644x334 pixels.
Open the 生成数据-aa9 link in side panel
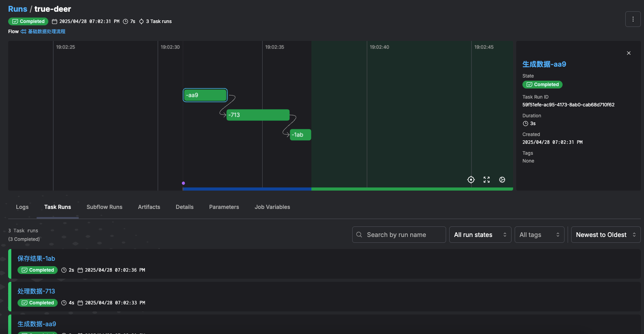[x=544, y=64]
